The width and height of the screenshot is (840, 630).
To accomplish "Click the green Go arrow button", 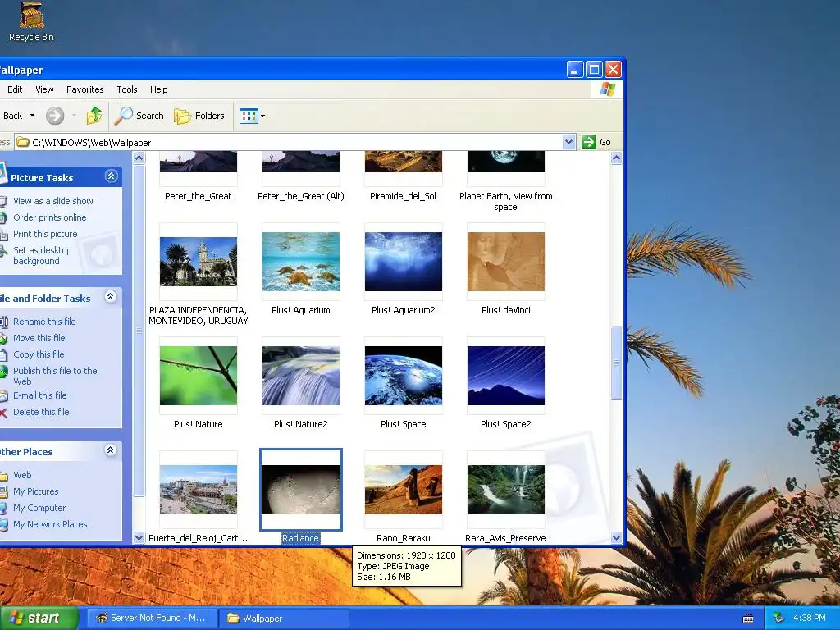I will coord(589,142).
